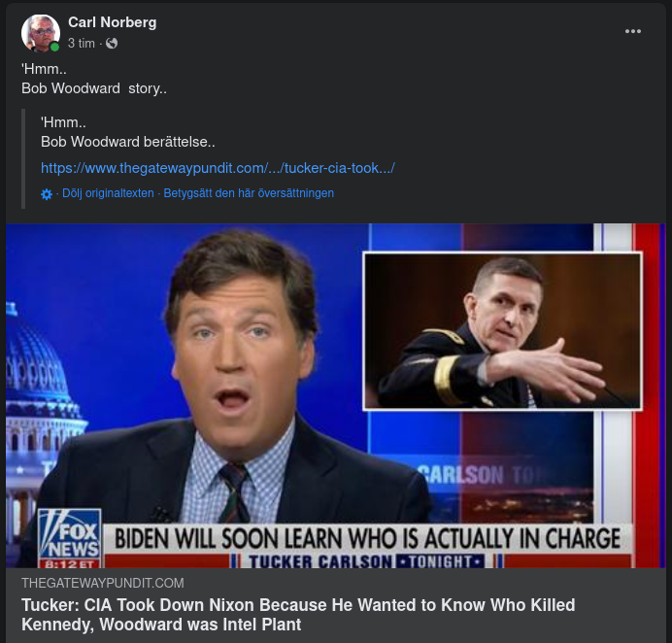Open the article headline about Nixon and Kennedy
672x643 pixels.
click(x=298, y=615)
